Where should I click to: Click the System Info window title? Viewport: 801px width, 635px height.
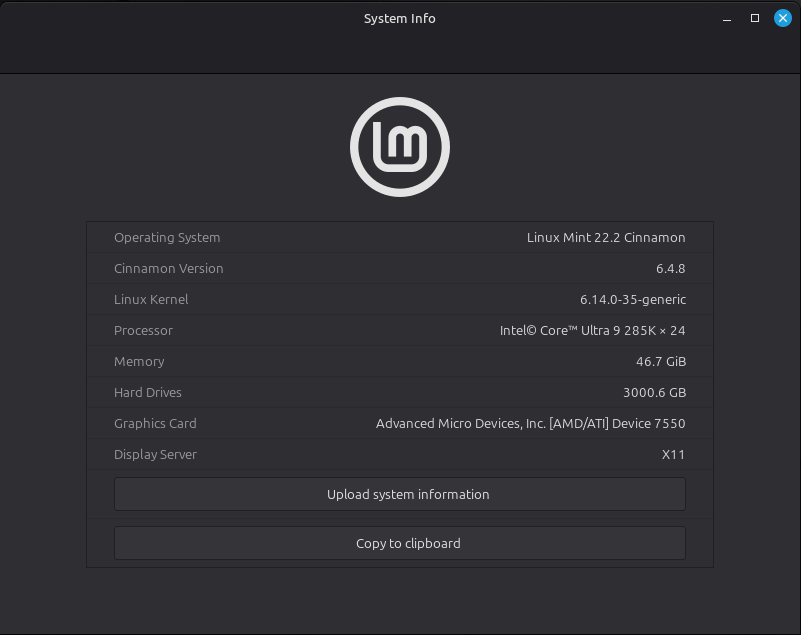tap(399, 19)
